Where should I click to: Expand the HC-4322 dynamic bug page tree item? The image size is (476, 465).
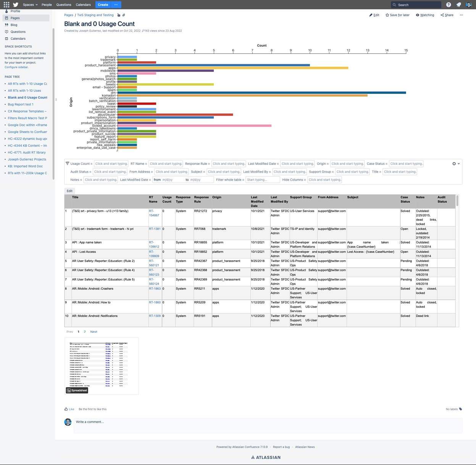(x=5, y=139)
